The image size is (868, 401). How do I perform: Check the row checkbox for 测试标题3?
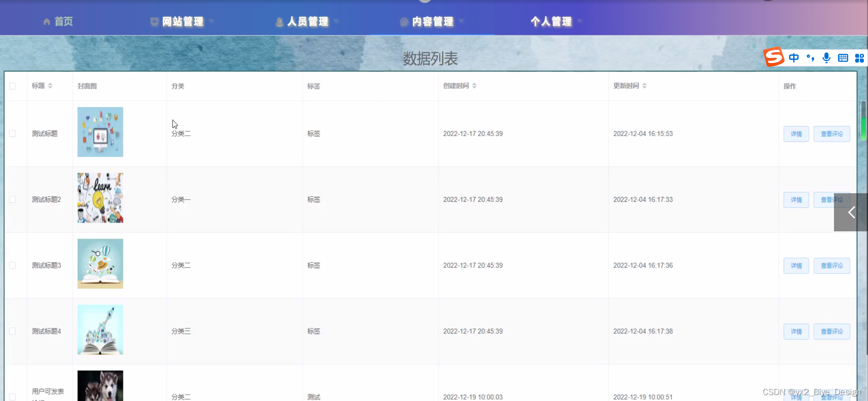(x=12, y=265)
